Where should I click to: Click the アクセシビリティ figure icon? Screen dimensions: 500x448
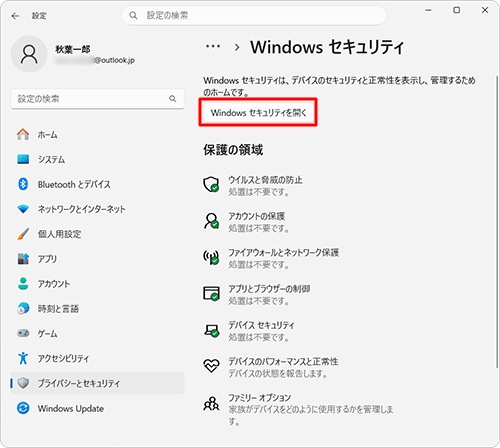pyautogui.click(x=23, y=358)
